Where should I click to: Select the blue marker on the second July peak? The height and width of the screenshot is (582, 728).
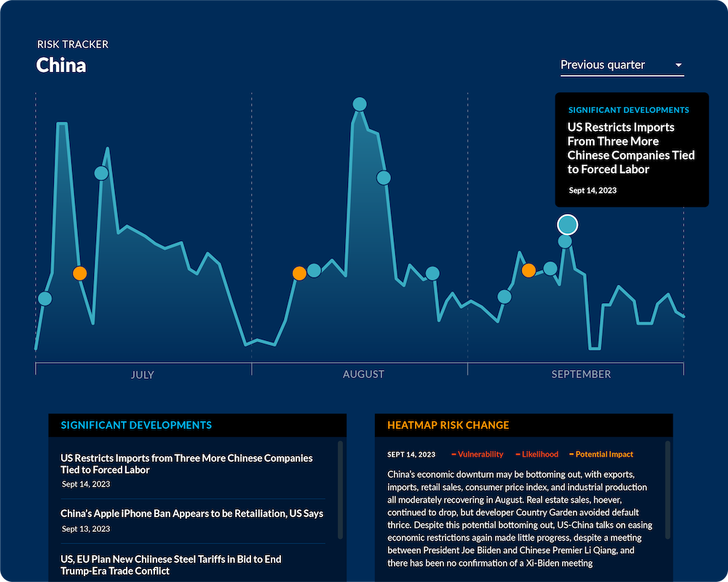point(101,173)
